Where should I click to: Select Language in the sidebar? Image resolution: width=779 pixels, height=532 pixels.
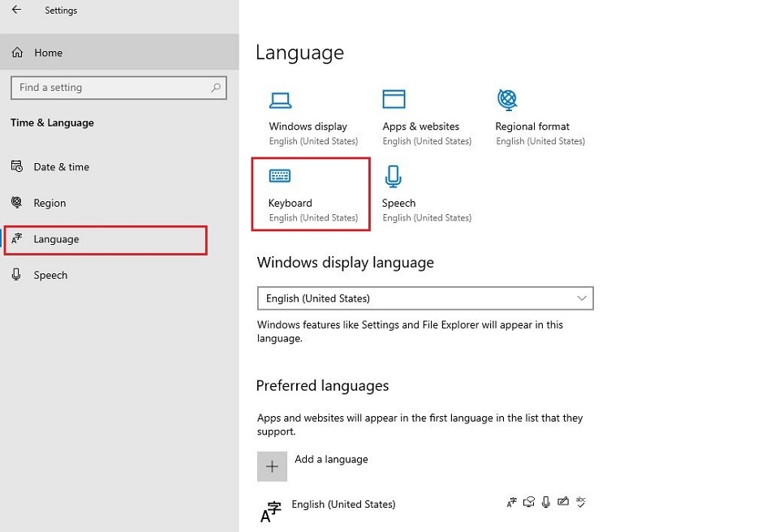[x=56, y=239]
